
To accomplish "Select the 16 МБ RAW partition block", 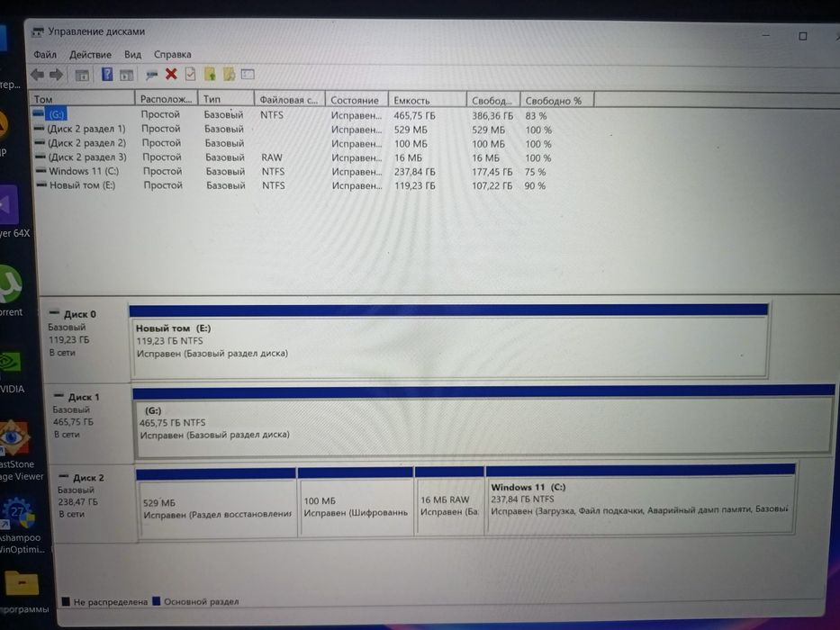I will tap(449, 501).
